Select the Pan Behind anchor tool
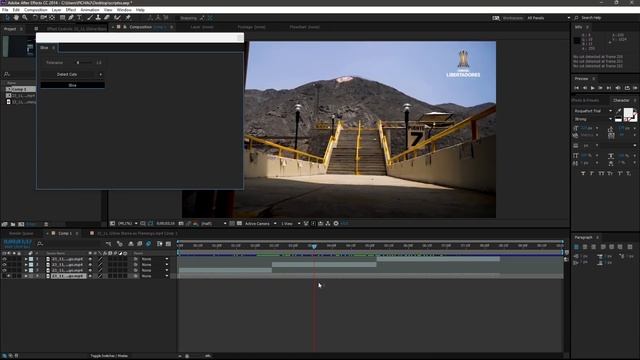The width and height of the screenshot is (640, 360). 52,18
